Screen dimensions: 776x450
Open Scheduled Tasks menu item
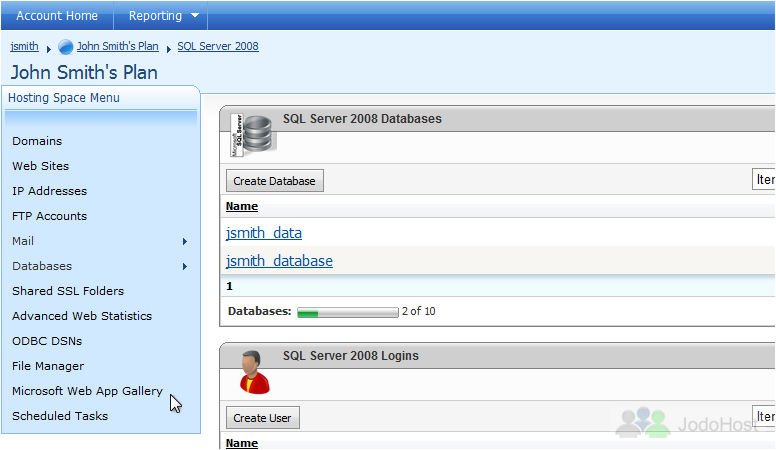tap(60, 416)
